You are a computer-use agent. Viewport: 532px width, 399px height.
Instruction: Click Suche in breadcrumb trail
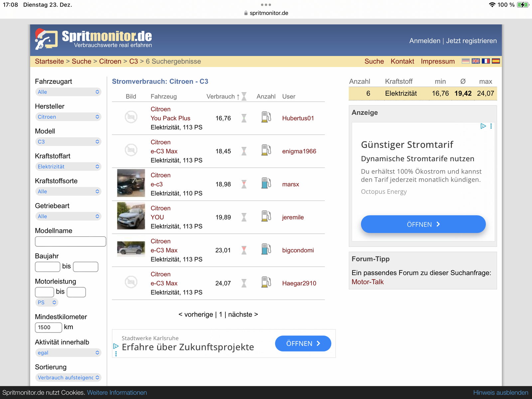coord(81,62)
